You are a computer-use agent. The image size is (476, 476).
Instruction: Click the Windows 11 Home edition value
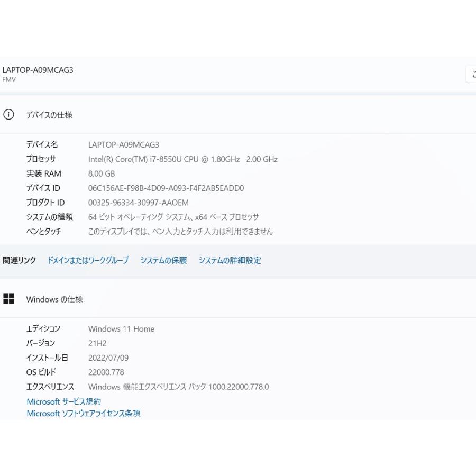point(121,328)
